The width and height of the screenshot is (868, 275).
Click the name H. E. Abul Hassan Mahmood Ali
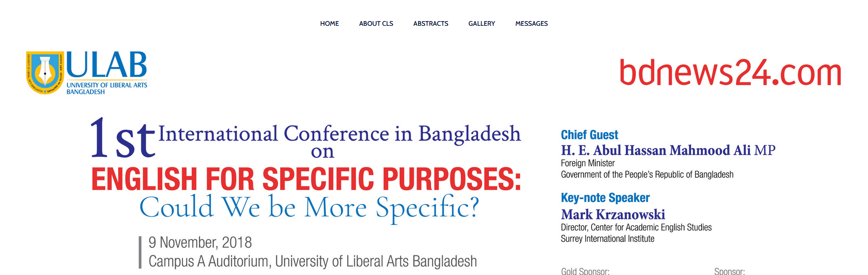click(x=655, y=150)
